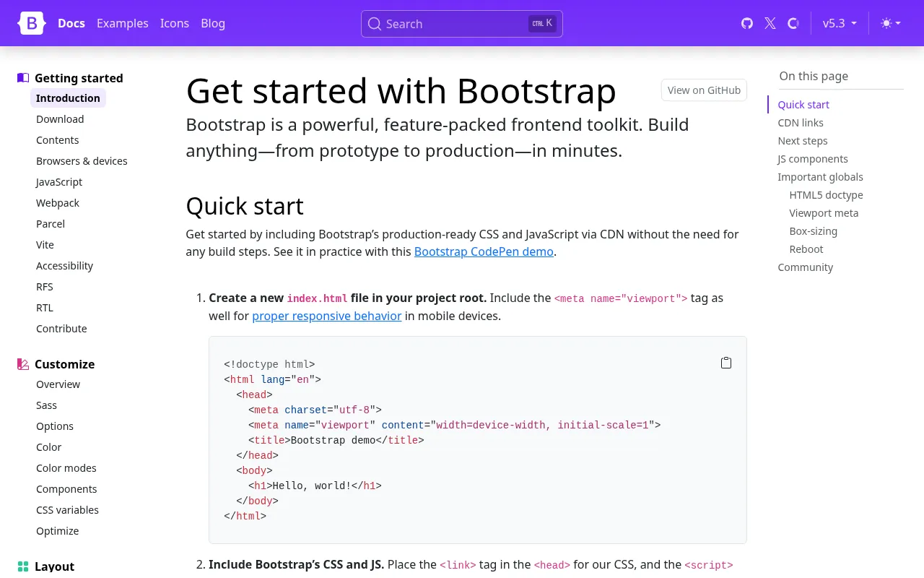Click the <!doctype html> code line
This screenshot has width=924, height=578.
click(x=269, y=364)
